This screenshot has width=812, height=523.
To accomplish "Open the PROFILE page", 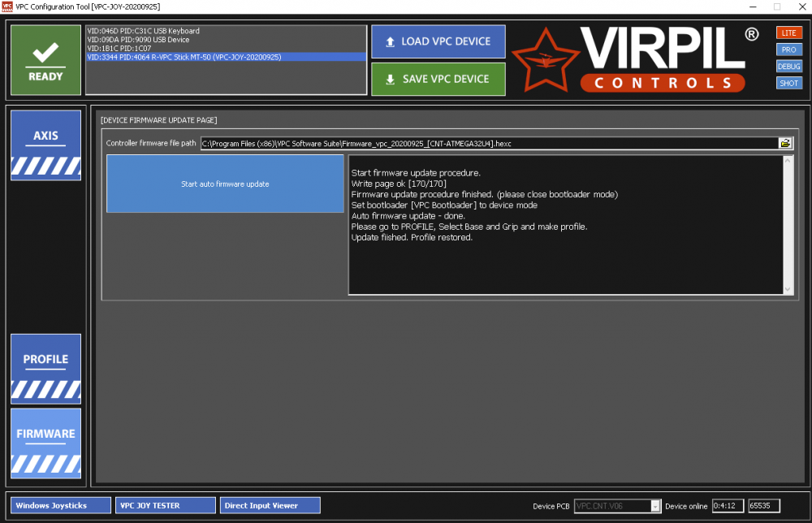I will point(45,369).
